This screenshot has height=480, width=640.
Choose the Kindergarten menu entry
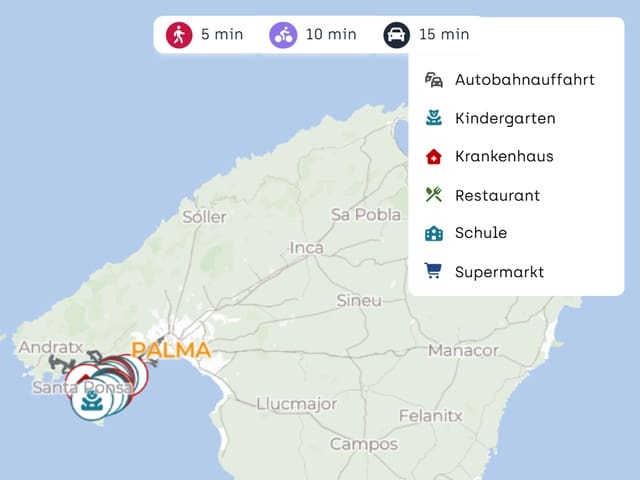[x=516, y=118]
